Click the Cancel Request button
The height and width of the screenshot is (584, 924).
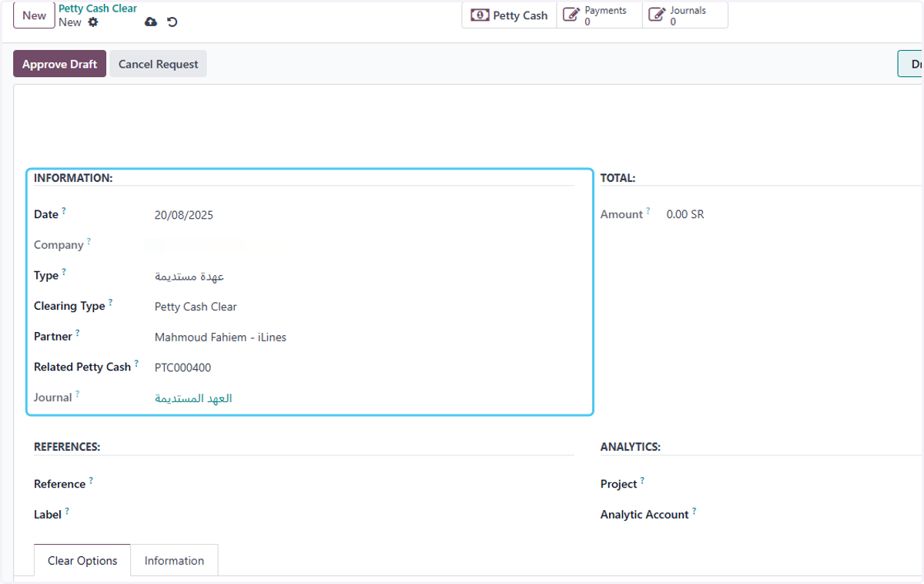[158, 64]
